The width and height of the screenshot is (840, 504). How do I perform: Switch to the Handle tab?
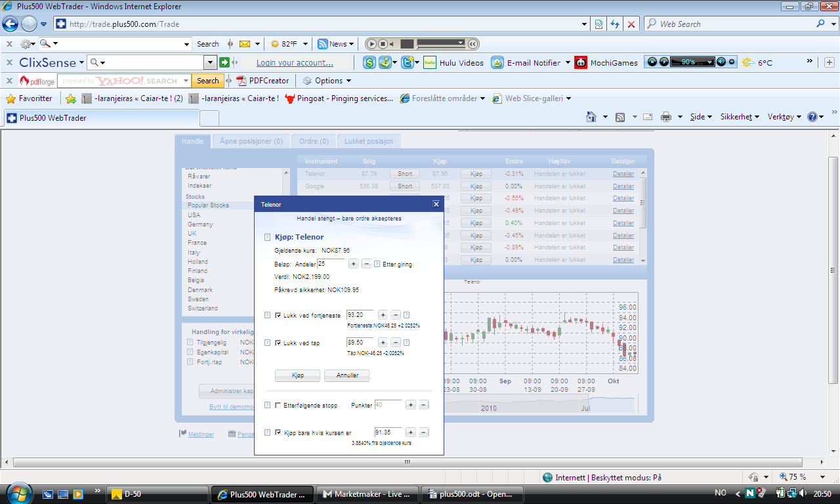[192, 141]
